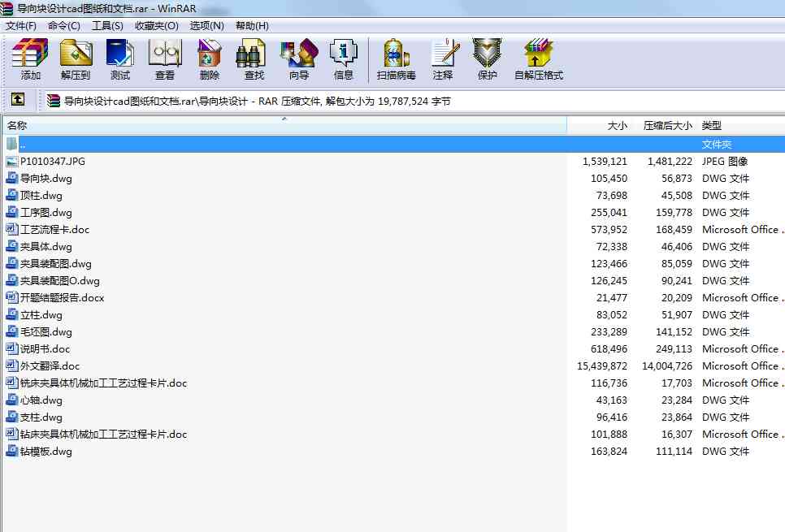
Task: Open the File (文件) menu
Action: tap(21, 26)
